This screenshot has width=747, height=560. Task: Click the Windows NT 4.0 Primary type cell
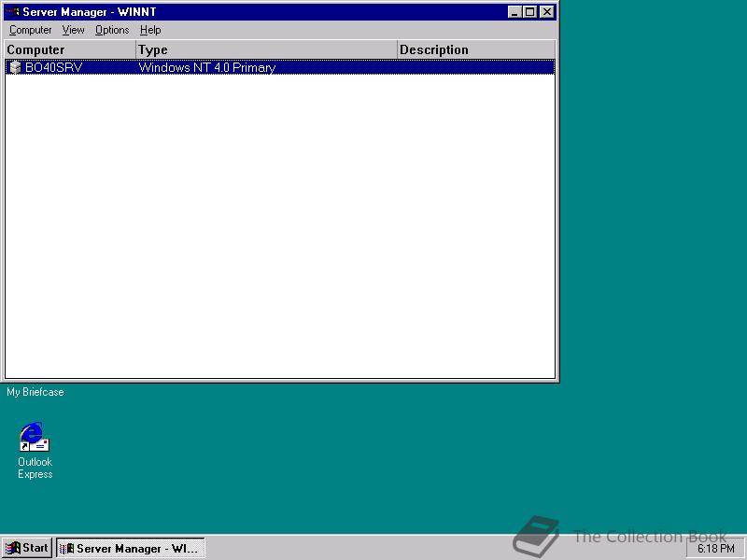click(207, 67)
